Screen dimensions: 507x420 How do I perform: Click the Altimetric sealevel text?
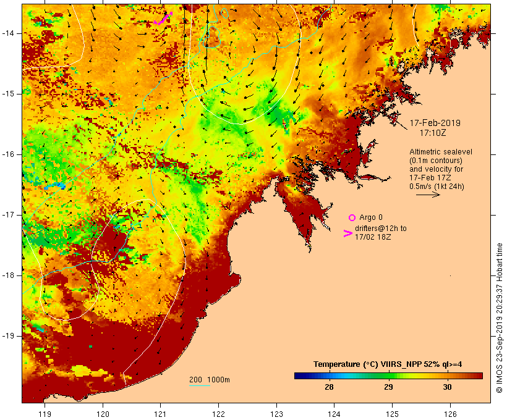[x=441, y=152]
